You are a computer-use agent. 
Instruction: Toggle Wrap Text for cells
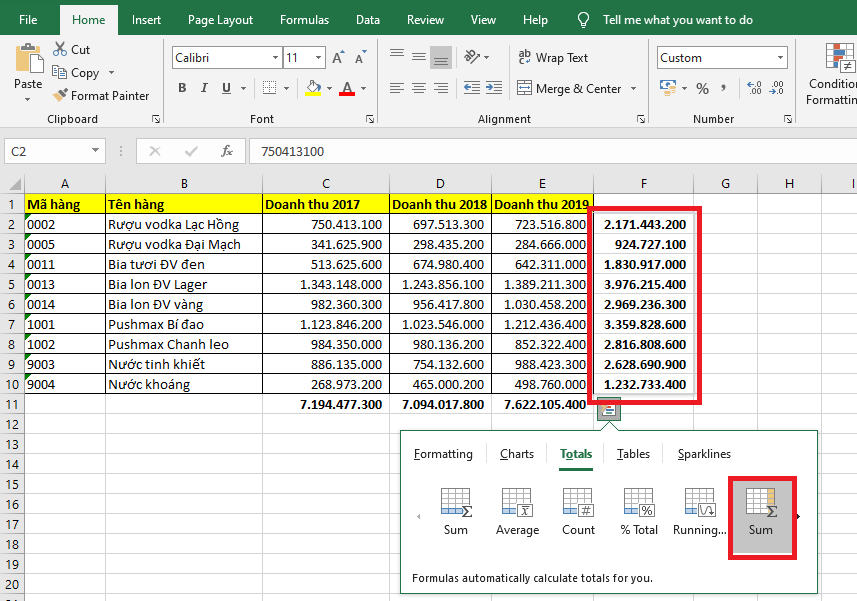click(x=552, y=58)
